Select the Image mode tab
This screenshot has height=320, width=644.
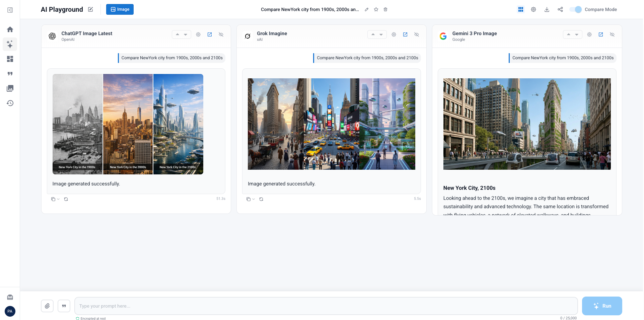pyautogui.click(x=120, y=9)
